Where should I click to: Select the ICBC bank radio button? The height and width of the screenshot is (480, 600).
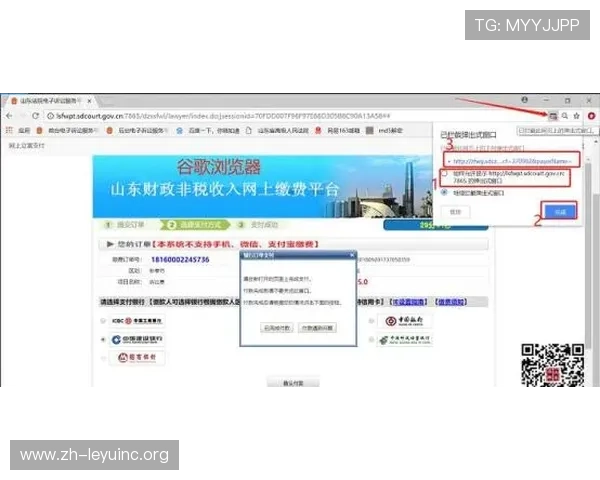tap(103, 321)
